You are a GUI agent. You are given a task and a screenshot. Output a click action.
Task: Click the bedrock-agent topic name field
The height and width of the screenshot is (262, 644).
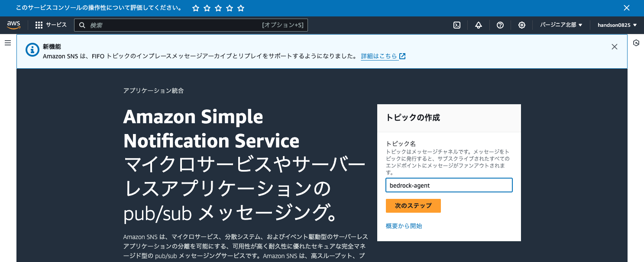click(449, 185)
